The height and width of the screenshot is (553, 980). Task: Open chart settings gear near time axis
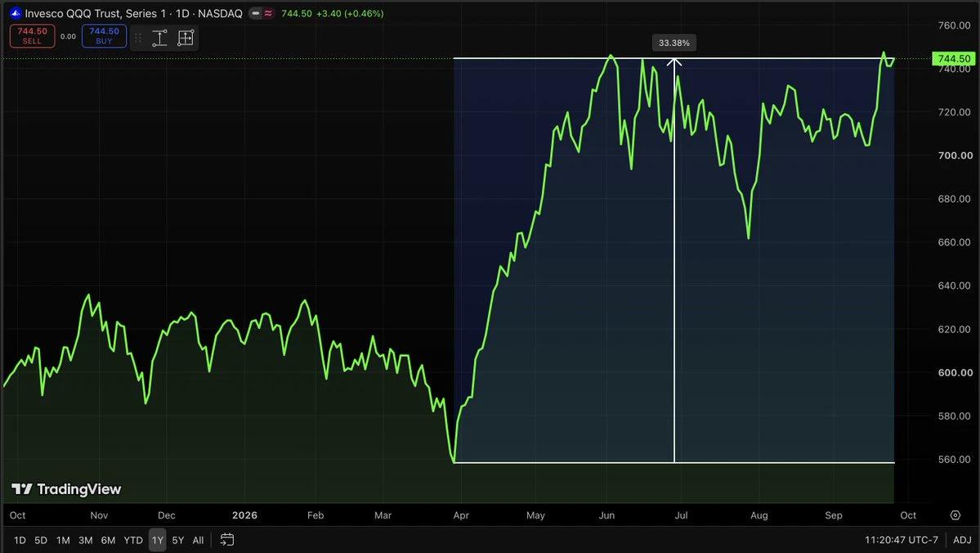pyautogui.click(x=955, y=515)
